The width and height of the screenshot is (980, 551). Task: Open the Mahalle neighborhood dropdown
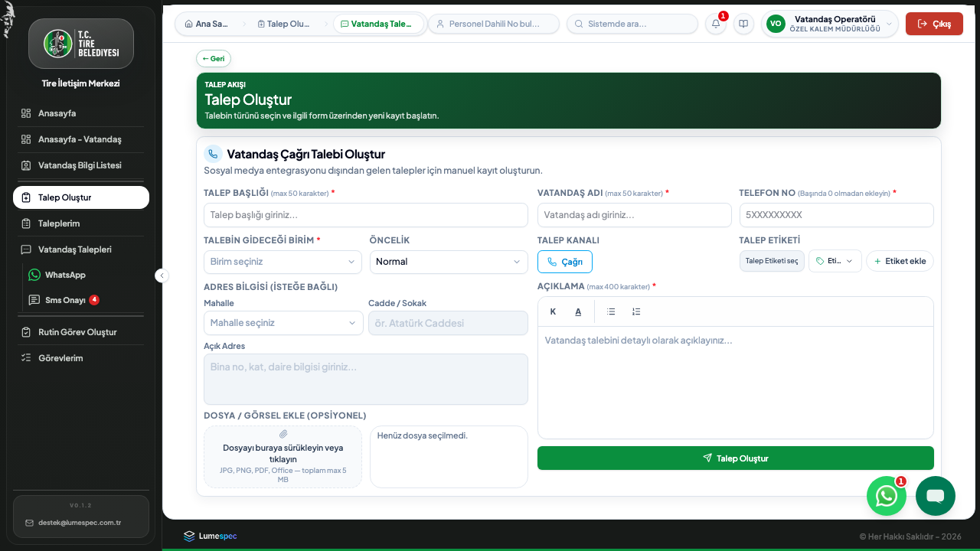tap(283, 323)
